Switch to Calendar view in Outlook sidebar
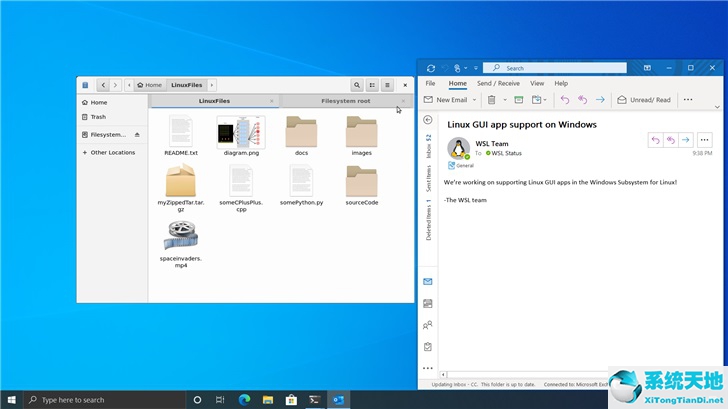Viewport: 728px width, 409px height. [428, 304]
